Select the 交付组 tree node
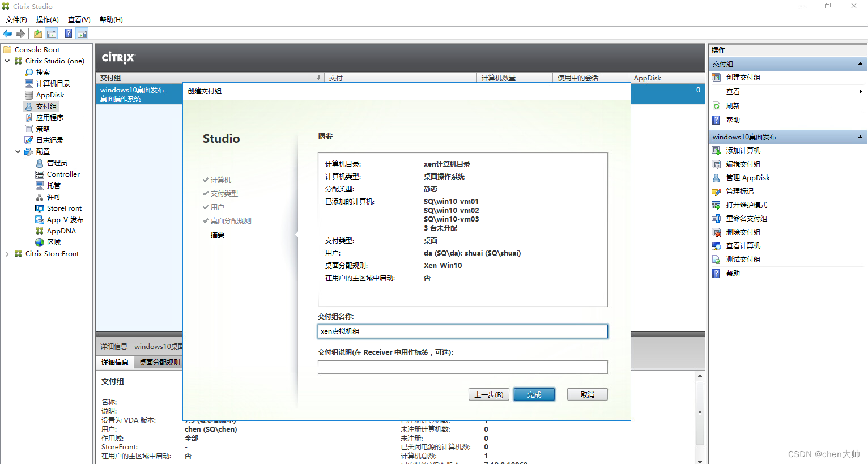The height and width of the screenshot is (464, 868). tap(46, 107)
